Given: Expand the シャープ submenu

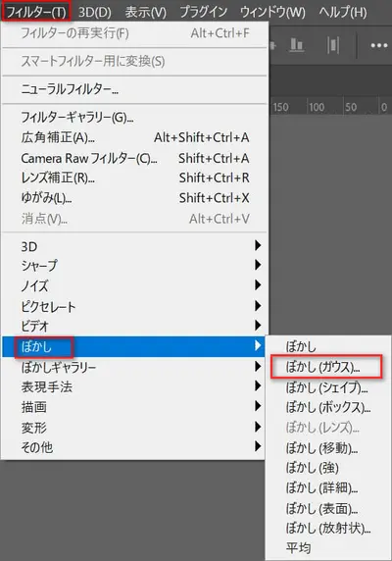Looking at the screenshot, I should tap(134, 266).
